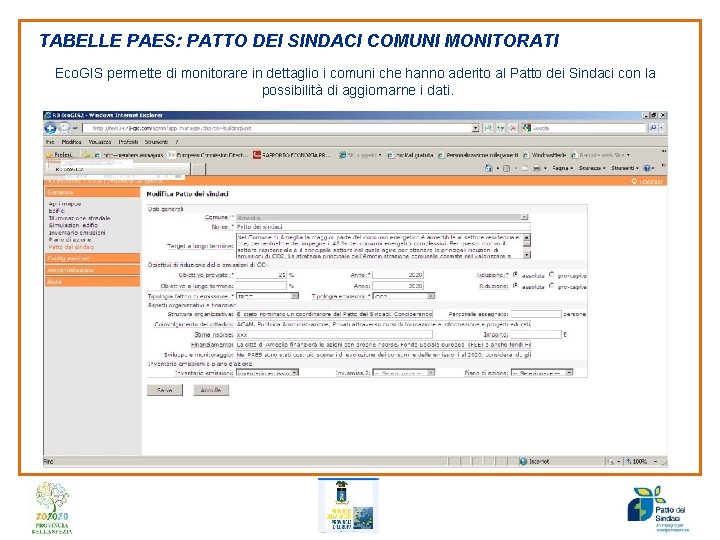Click the Preferiti star icon
This screenshot has height=540, width=720.
tap(50, 155)
